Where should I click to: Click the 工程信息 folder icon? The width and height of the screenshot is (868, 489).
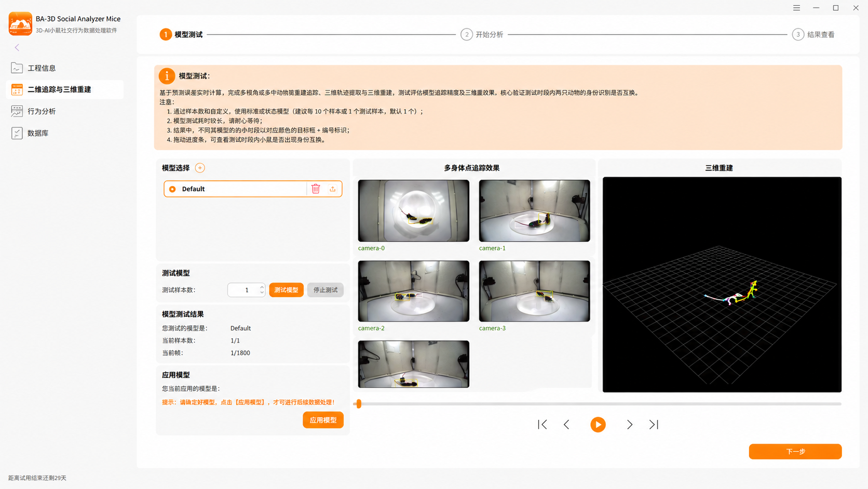pos(17,68)
